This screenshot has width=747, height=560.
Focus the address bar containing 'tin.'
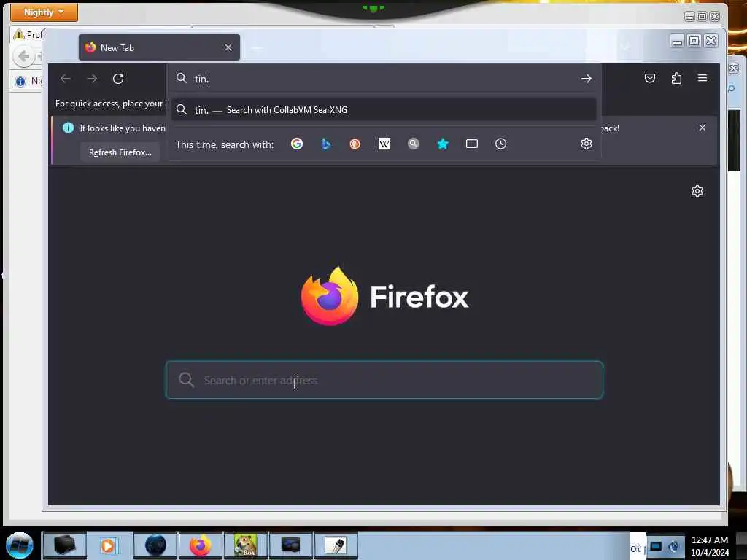384,79
